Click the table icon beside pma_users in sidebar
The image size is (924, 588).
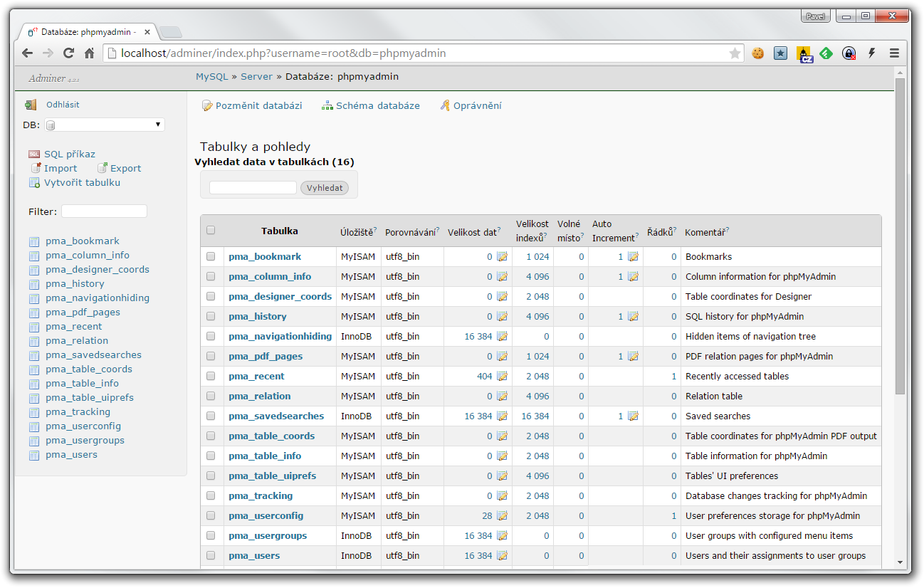coord(34,455)
